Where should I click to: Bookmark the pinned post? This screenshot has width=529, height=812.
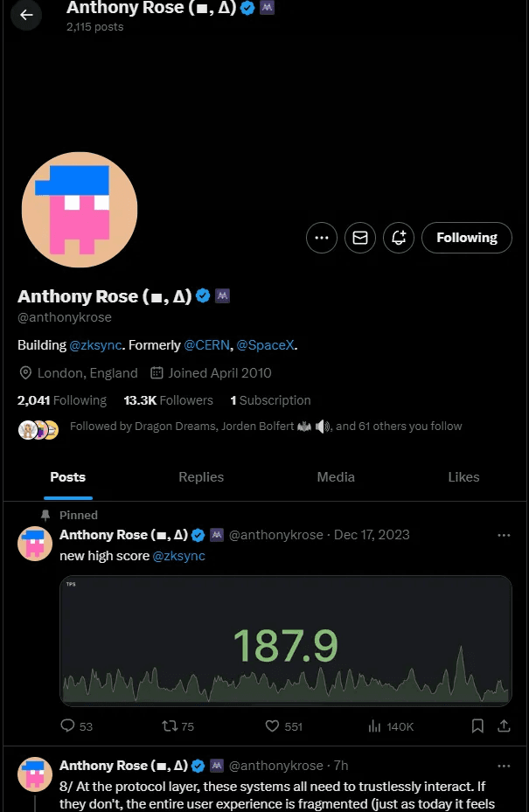click(x=477, y=726)
